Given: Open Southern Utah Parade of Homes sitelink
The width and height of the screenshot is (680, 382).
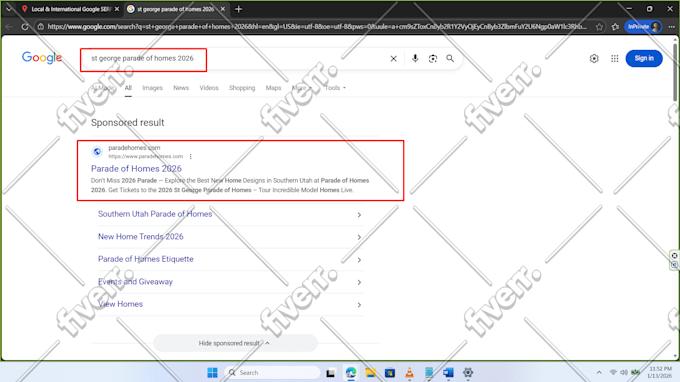Looking at the screenshot, I should pos(155,214).
